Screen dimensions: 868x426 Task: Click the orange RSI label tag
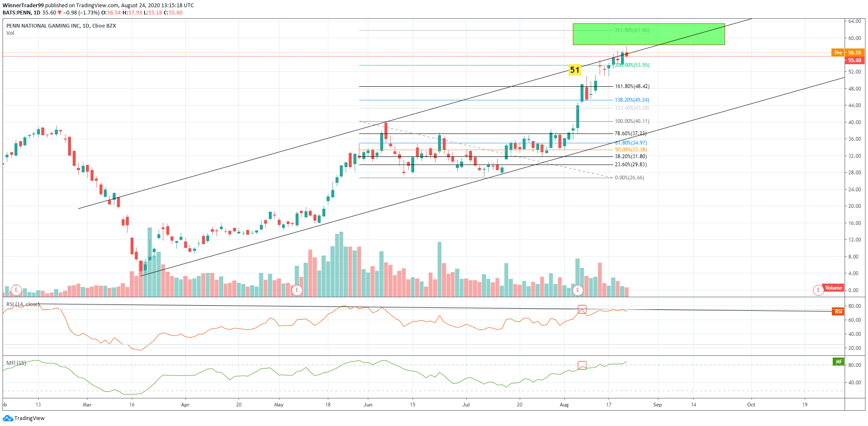click(x=838, y=312)
